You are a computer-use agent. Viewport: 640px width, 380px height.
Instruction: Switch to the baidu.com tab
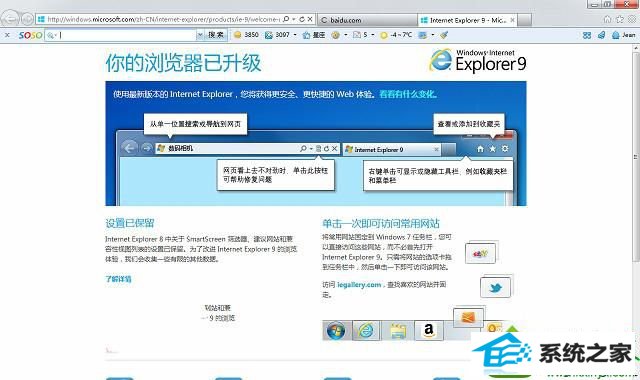tap(367, 20)
